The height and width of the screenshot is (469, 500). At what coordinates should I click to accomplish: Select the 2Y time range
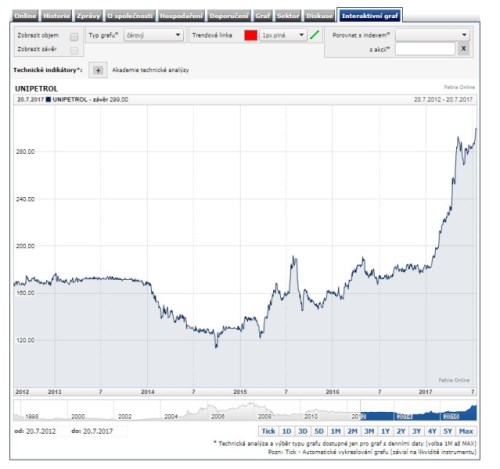401,431
